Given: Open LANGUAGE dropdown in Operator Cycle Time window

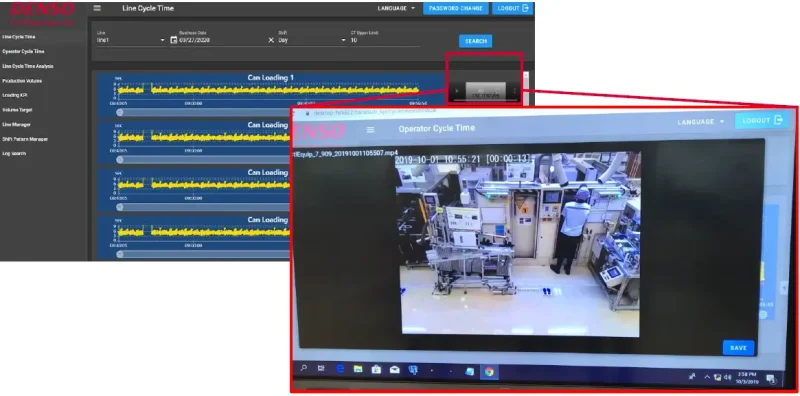Looking at the screenshot, I should [701, 121].
